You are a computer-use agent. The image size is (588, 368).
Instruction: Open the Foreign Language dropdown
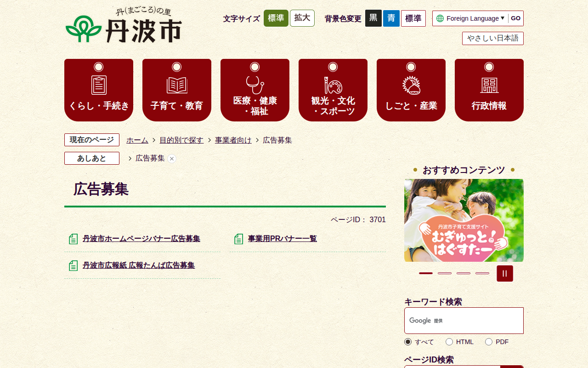pyautogui.click(x=475, y=18)
